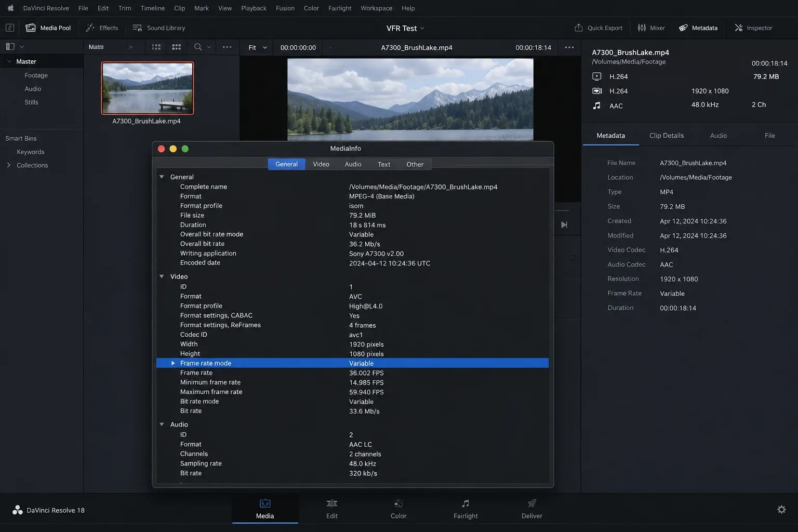This screenshot has width=798, height=532.
Task: Click the DaVinci Resolve 18 logo
Action: coord(18,510)
